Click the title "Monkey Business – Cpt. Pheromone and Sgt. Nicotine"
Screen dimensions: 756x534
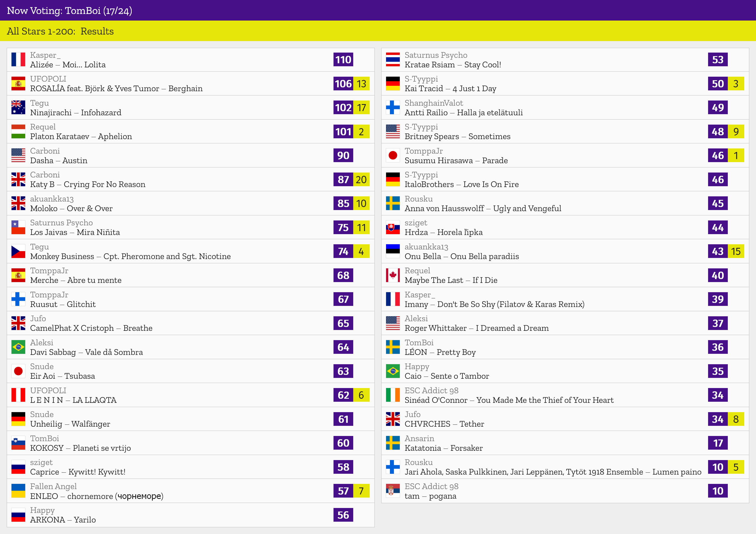tap(130, 256)
